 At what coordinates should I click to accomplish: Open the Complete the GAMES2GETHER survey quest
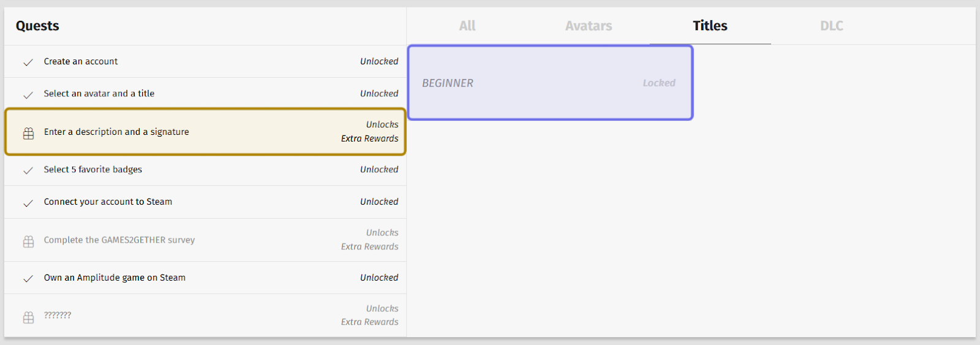tap(205, 240)
